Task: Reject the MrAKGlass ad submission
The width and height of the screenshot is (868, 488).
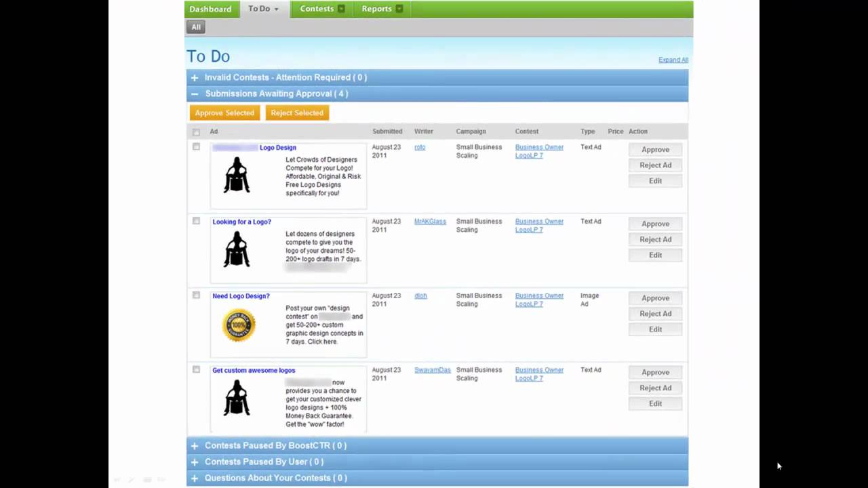Action: coord(655,239)
